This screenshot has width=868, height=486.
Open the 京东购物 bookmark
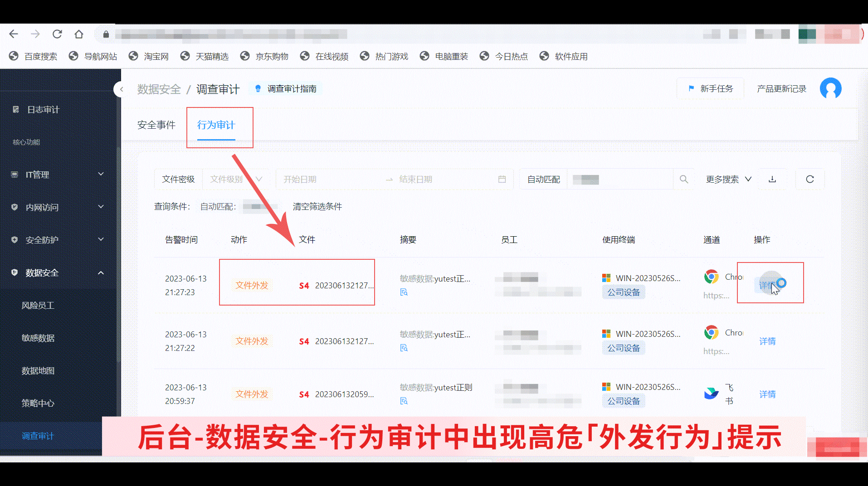(x=264, y=56)
